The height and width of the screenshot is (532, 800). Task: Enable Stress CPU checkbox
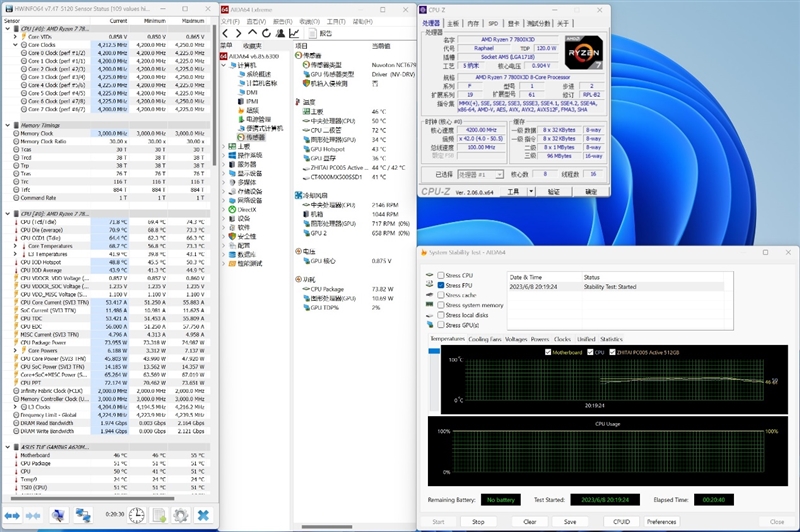tap(441, 275)
